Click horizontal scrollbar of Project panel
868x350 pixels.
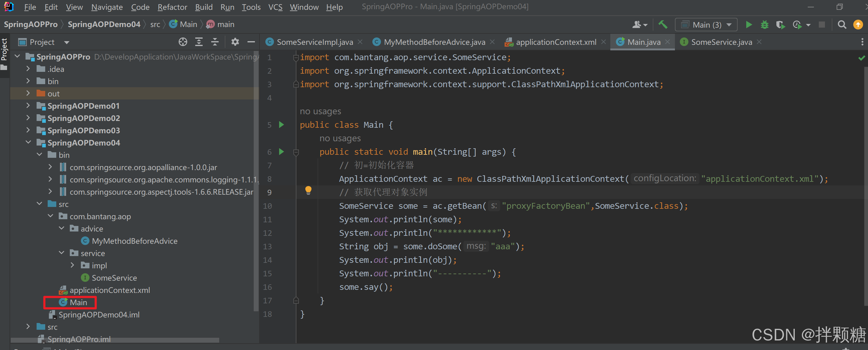point(115,340)
